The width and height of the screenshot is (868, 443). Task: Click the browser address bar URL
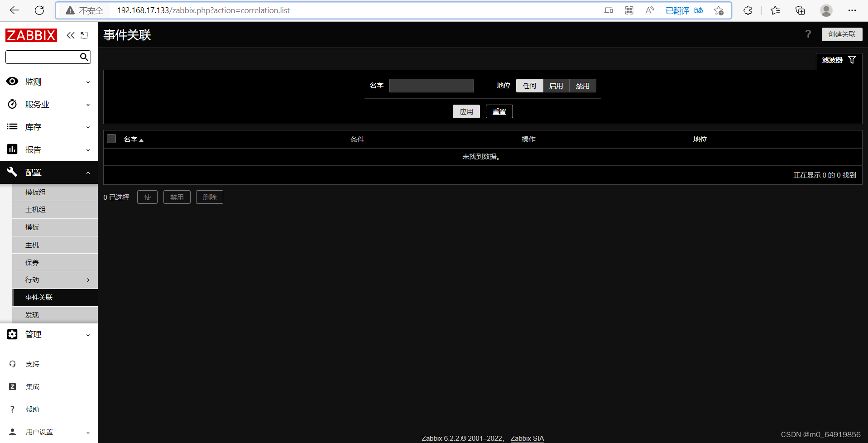tap(203, 10)
